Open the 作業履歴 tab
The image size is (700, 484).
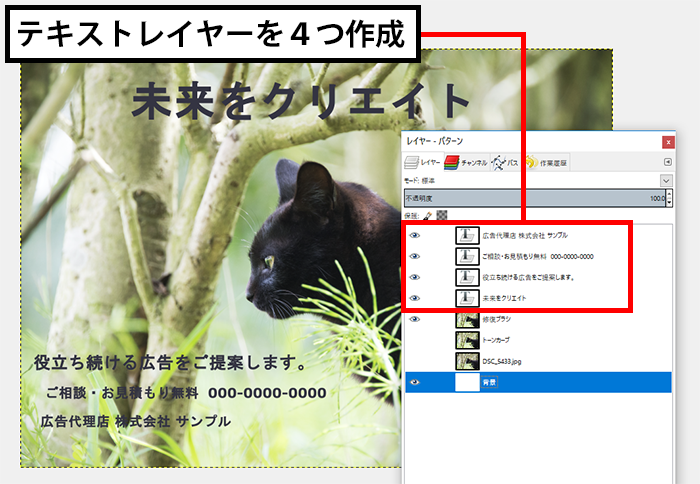546,163
